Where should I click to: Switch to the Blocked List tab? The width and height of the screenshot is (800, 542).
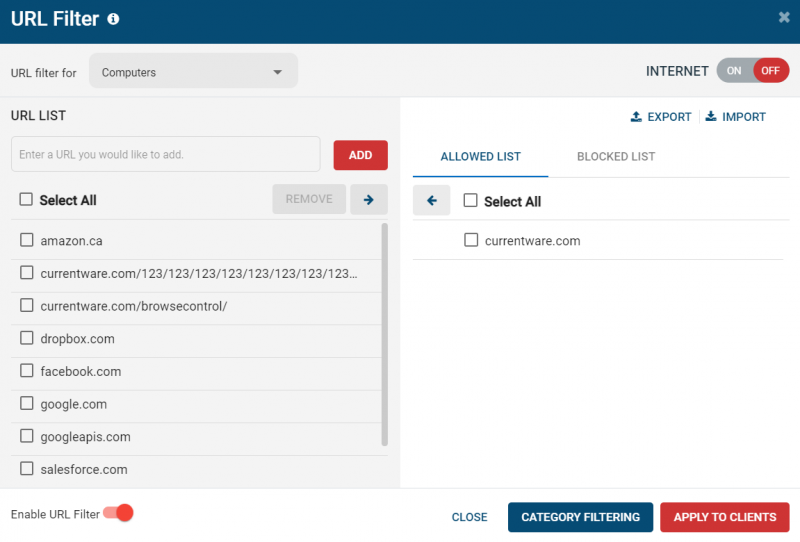pyautogui.click(x=616, y=157)
